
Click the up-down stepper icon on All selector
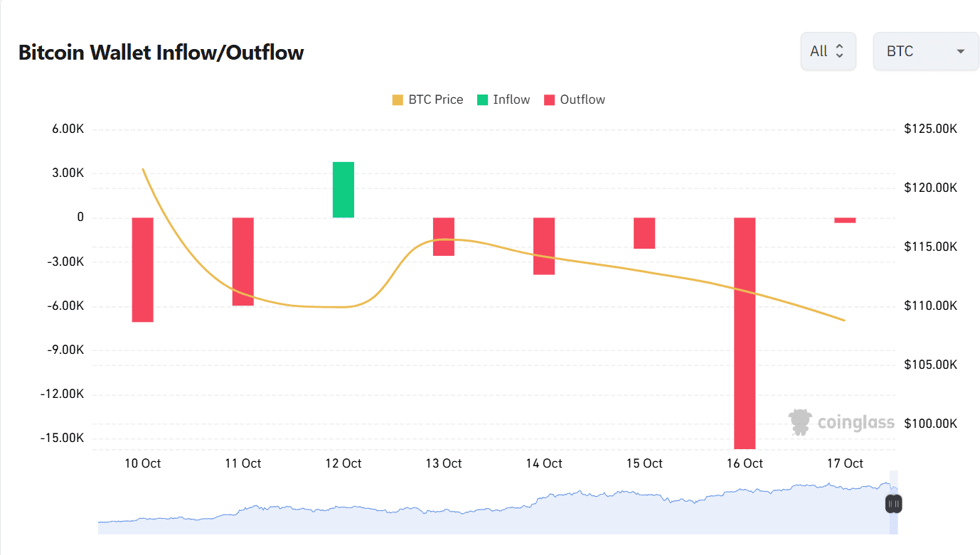841,50
